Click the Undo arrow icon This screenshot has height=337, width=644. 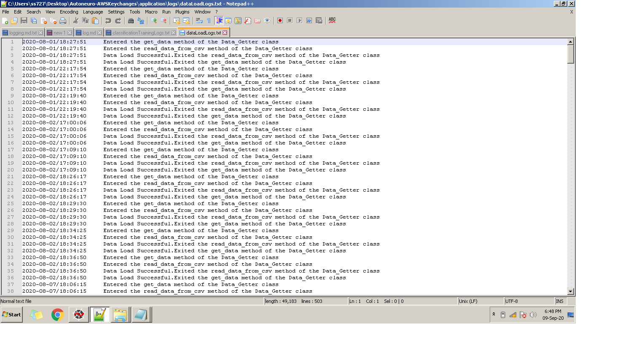108,20
